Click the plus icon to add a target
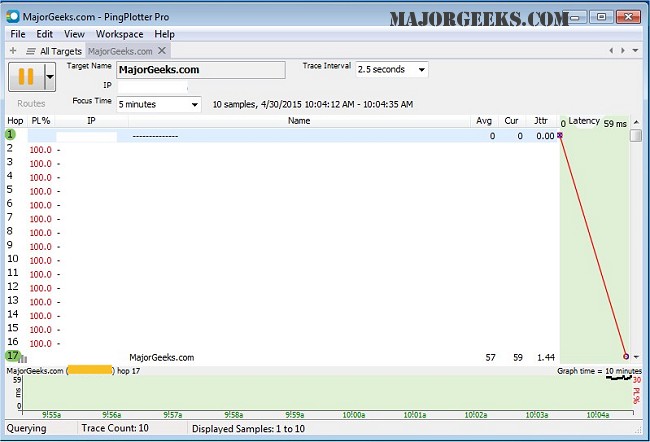Viewport: 650px width, 442px height. (13, 51)
